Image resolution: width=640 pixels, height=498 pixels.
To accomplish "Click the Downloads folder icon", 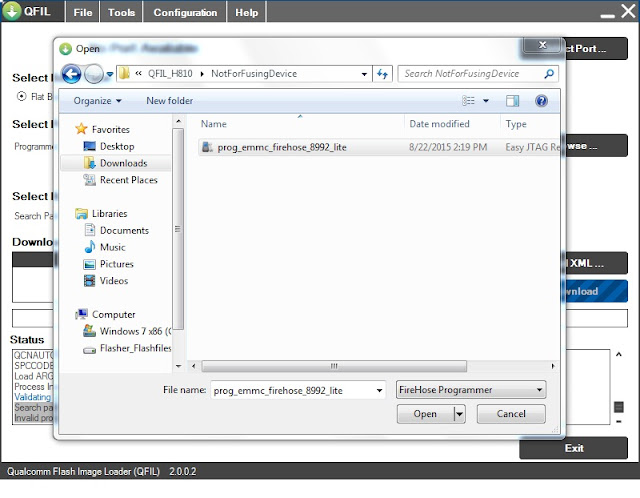I will click(89, 163).
